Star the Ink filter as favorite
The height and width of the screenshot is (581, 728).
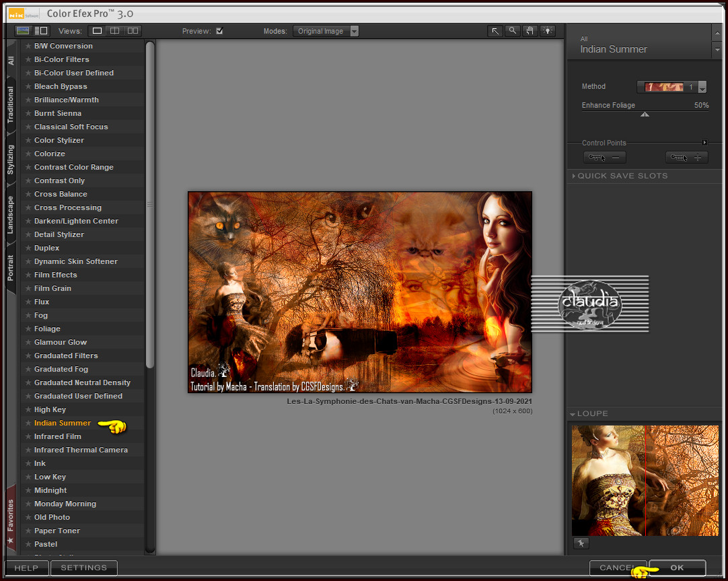click(x=28, y=463)
